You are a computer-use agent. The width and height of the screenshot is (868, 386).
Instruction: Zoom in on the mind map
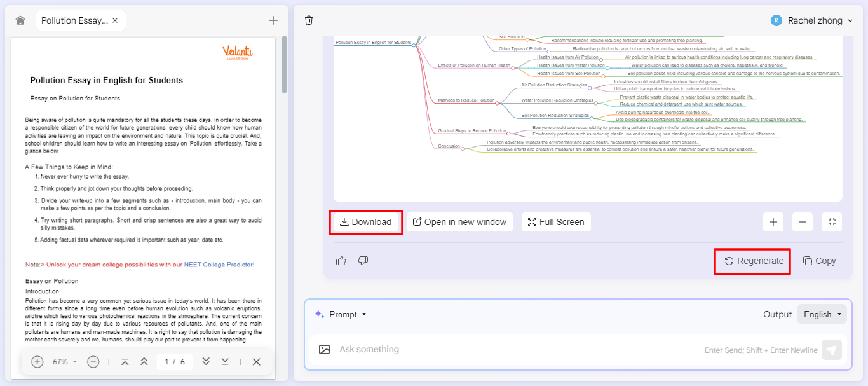(x=773, y=222)
